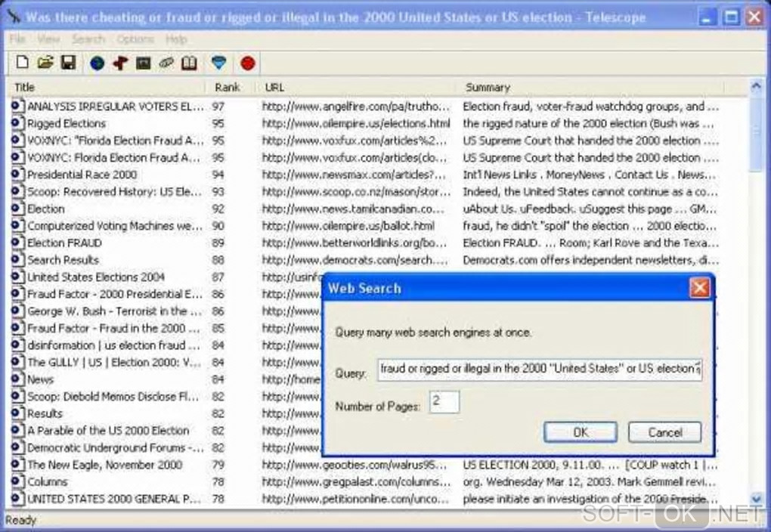Click page icon beside Election FRAUD row

point(17,243)
